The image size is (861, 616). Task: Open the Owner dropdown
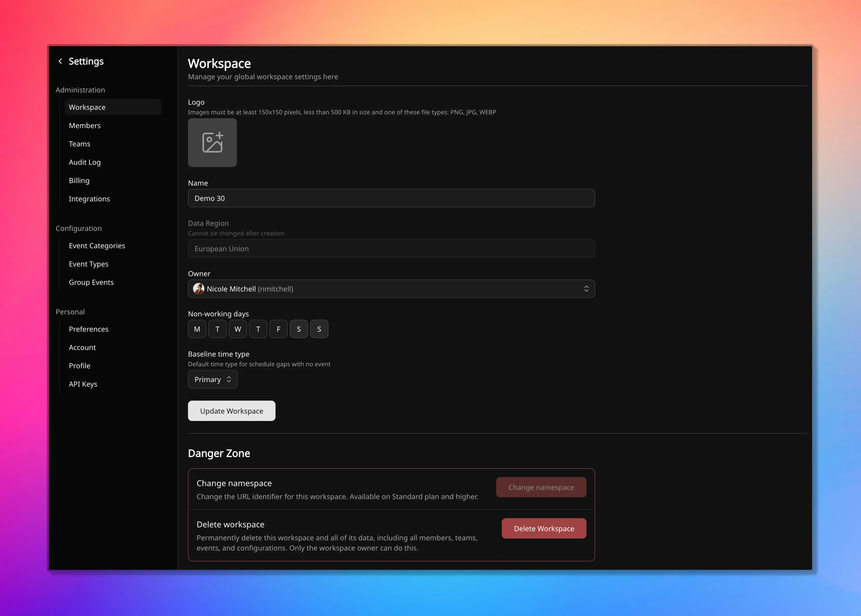[x=391, y=289]
